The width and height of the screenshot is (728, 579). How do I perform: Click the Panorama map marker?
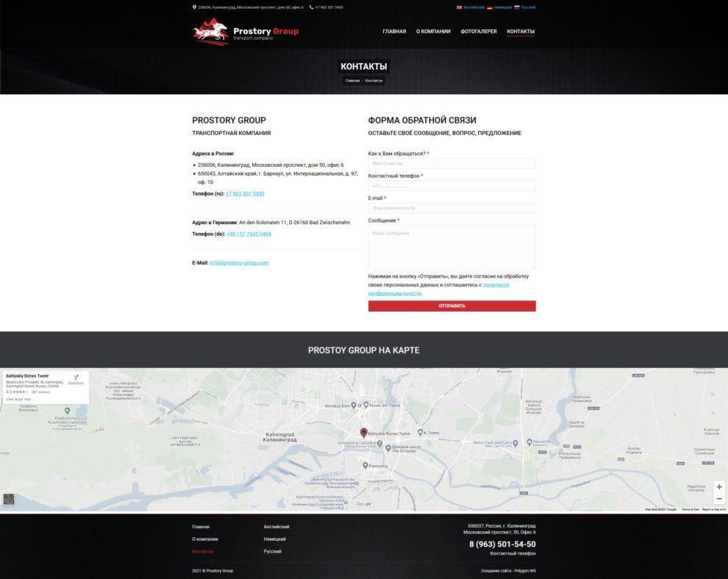(x=365, y=465)
